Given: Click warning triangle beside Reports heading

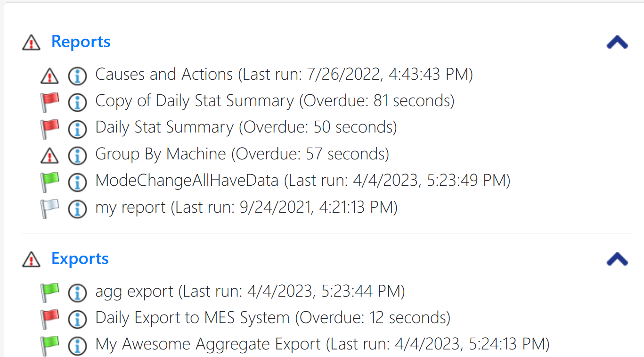Looking at the screenshot, I should [x=31, y=42].
